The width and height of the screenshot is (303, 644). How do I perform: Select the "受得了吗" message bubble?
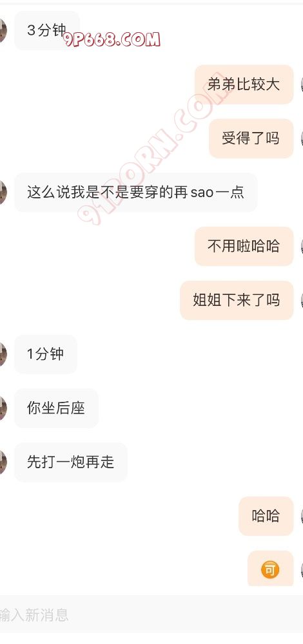click(251, 138)
